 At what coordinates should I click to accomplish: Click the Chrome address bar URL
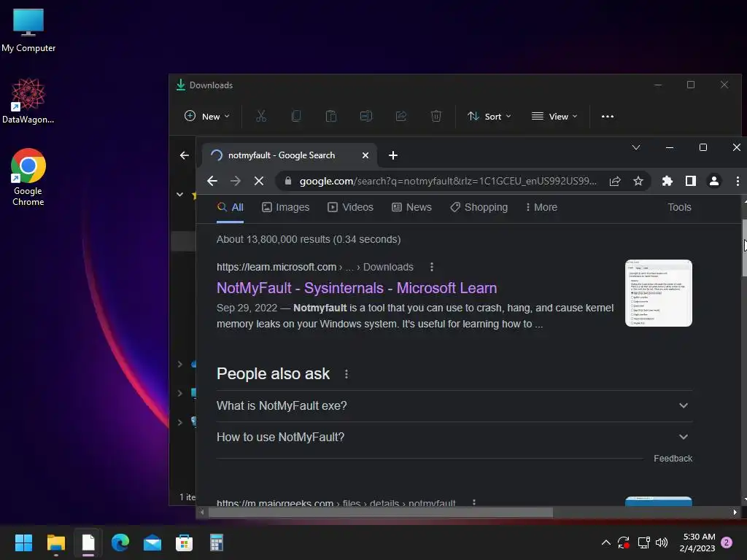pos(448,181)
